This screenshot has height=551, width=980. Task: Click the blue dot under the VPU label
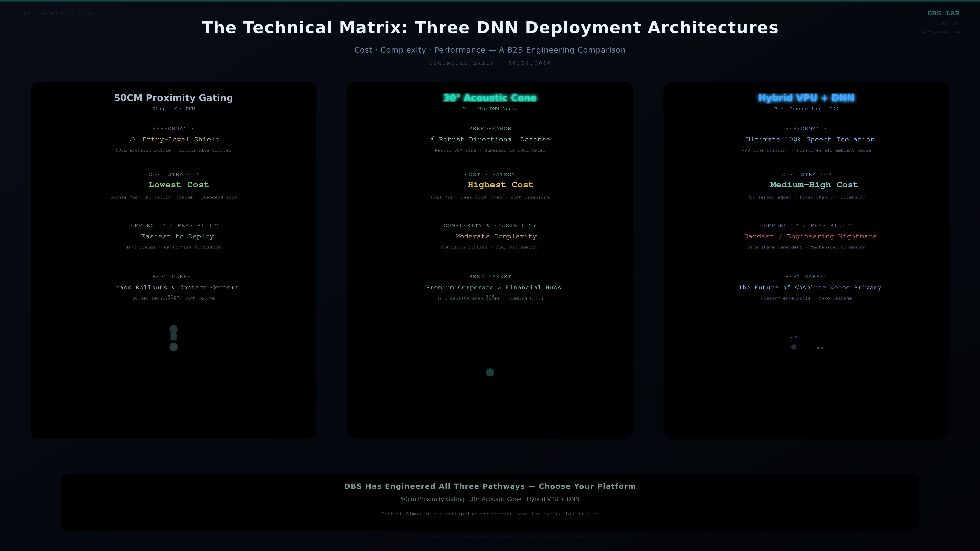[794, 347]
